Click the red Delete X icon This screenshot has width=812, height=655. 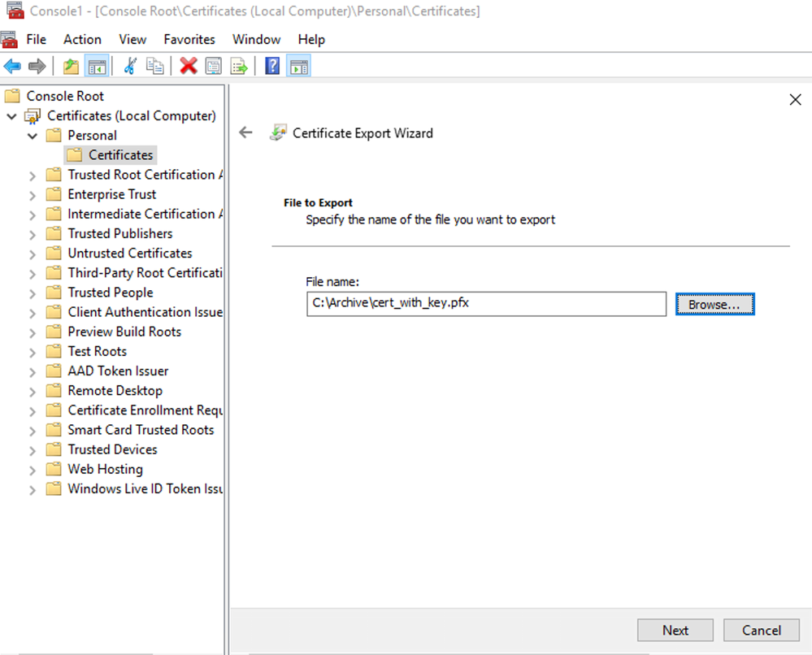(x=189, y=67)
